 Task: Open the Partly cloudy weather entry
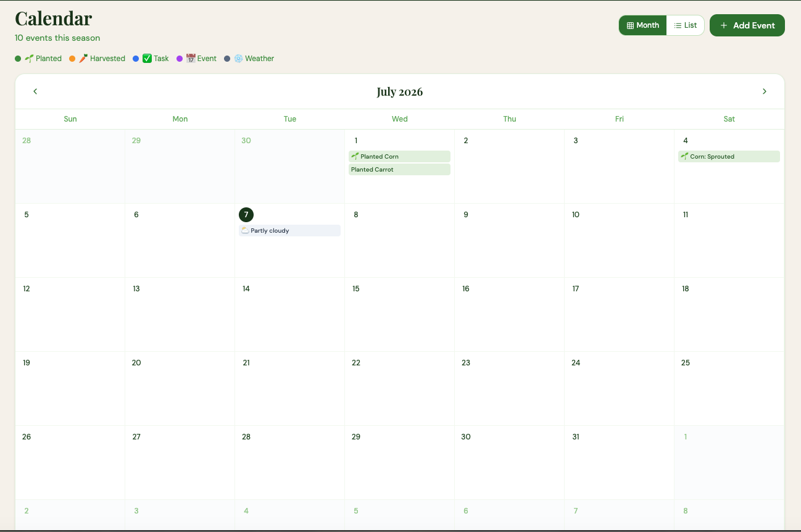pos(289,231)
